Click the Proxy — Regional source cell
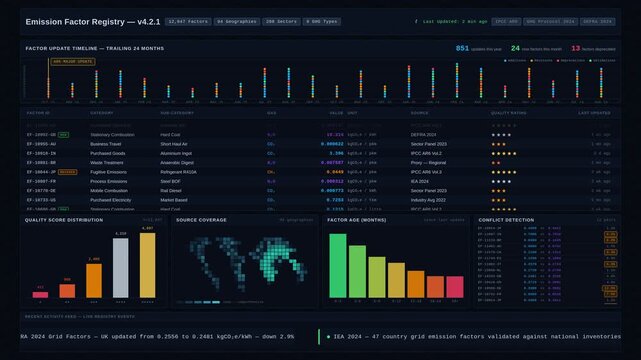 point(428,163)
